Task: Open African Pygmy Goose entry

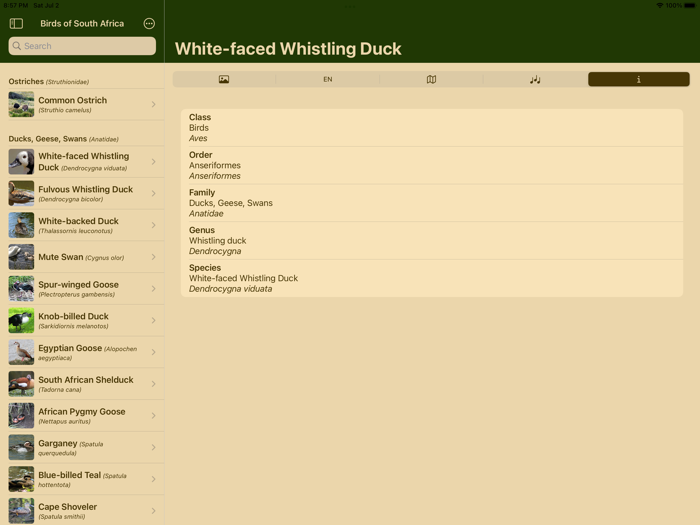Action: (x=82, y=415)
